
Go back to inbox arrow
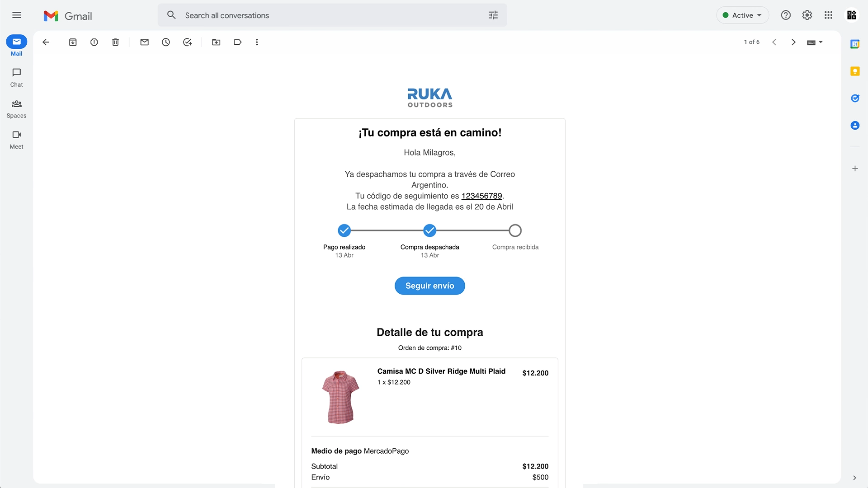(x=46, y=42)
